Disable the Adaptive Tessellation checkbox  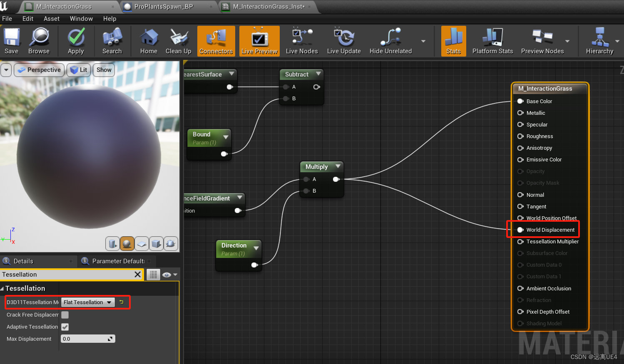tap(65, 327)
